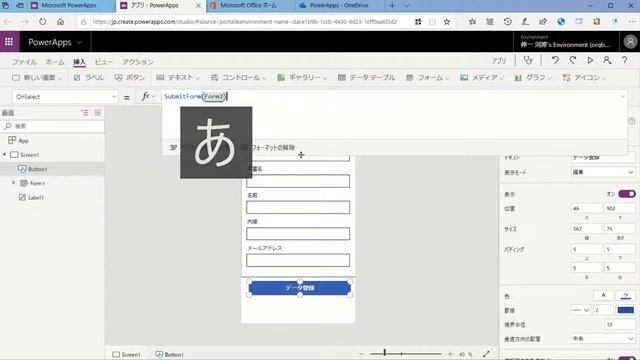Click the account profile avatar
Image resolution: width=640 pixels, height=360 pixels.
coord(630,42)
